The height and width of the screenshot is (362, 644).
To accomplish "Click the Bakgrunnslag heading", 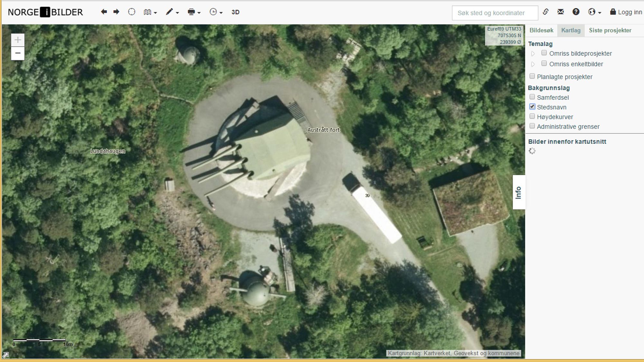I will tap(549, 88).
